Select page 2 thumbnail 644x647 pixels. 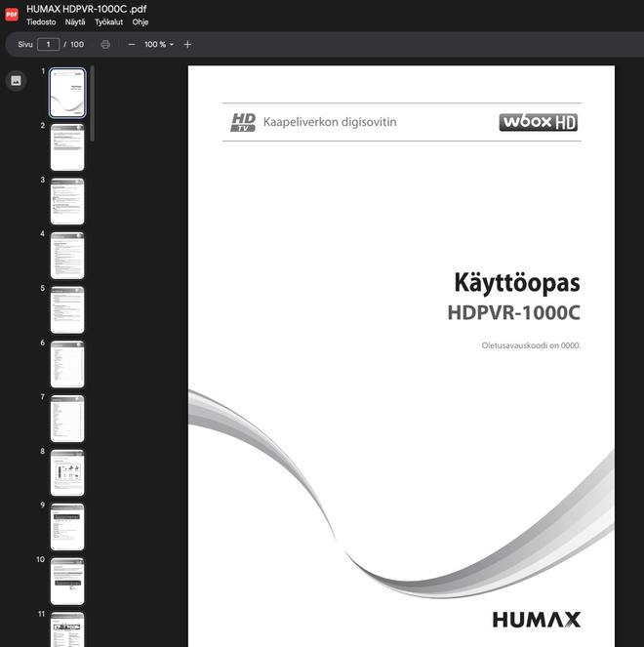click(67, 147)
